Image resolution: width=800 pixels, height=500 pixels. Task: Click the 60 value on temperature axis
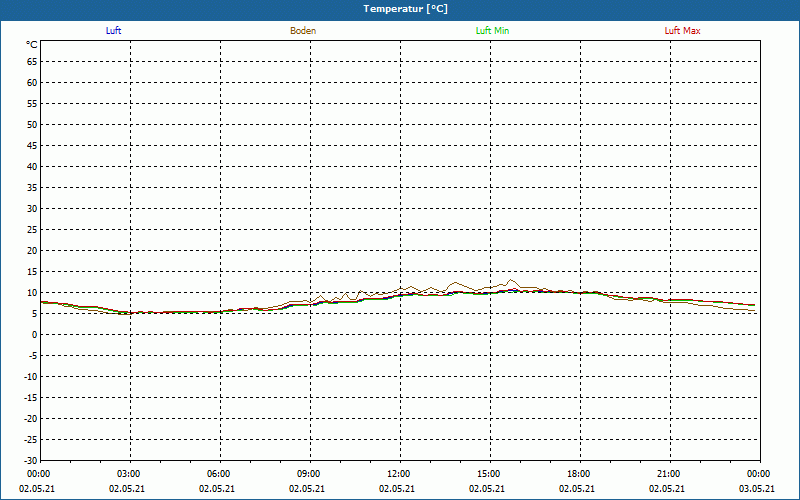coord(32,83)
